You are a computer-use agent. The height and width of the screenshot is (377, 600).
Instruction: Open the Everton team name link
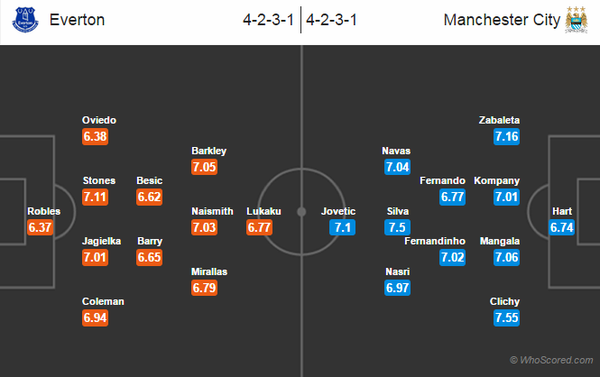coord(77,20)
